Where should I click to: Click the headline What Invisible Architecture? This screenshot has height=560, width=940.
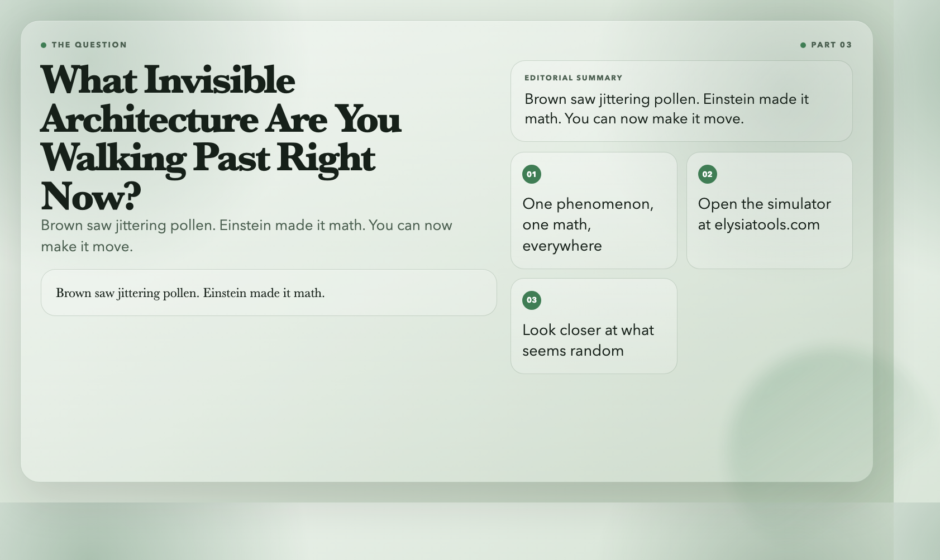(221, 138)
